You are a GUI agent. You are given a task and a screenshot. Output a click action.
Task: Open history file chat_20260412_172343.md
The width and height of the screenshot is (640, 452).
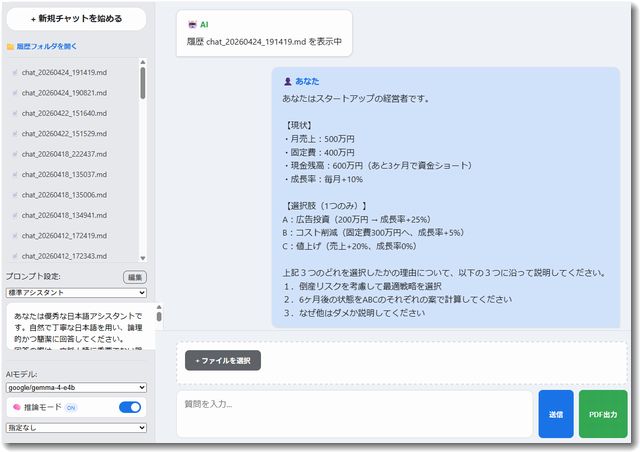(x=64, y=256)
